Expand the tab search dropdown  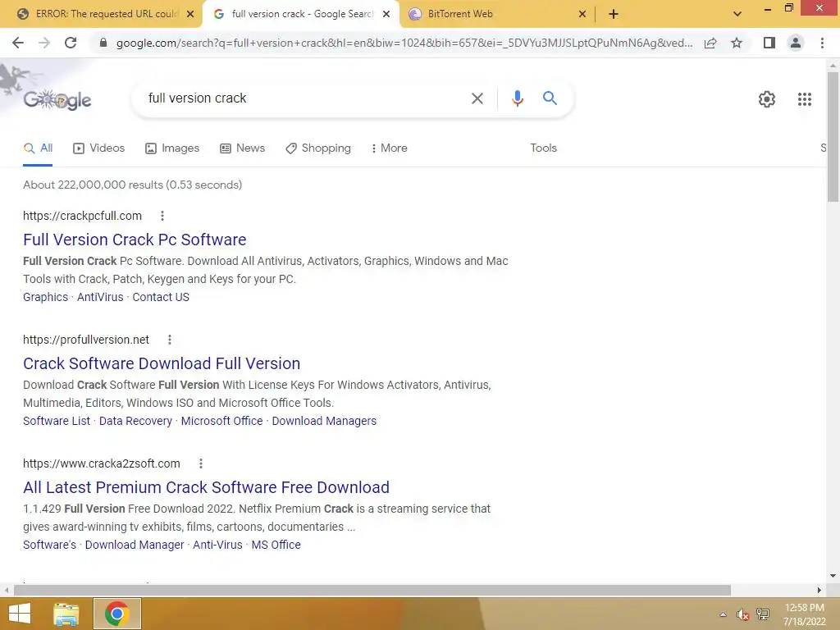pos(737,14)
